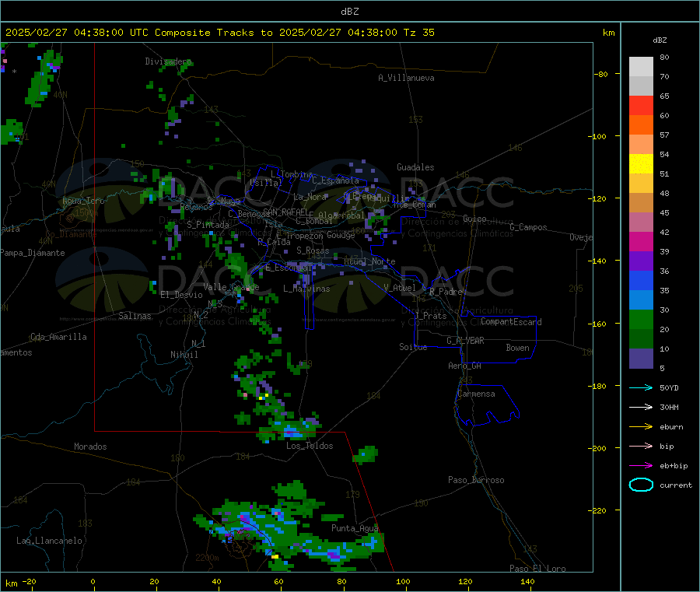Screen dimensions: 700x592
Task: Click the green 20 dBZ legend swatch
Action: [641, 319]
